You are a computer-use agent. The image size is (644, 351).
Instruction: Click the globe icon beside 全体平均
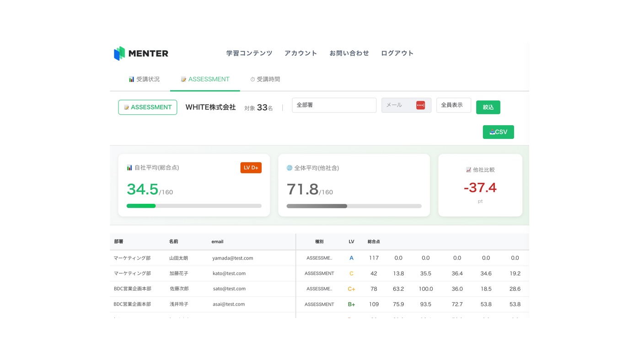click(x=290, y=168)
